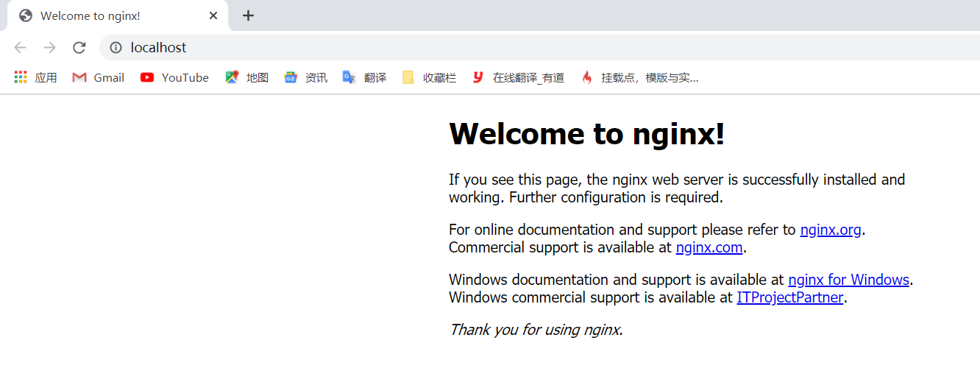Open the 翻译 translate bookmark
The image size is (980, 371).
364,77
